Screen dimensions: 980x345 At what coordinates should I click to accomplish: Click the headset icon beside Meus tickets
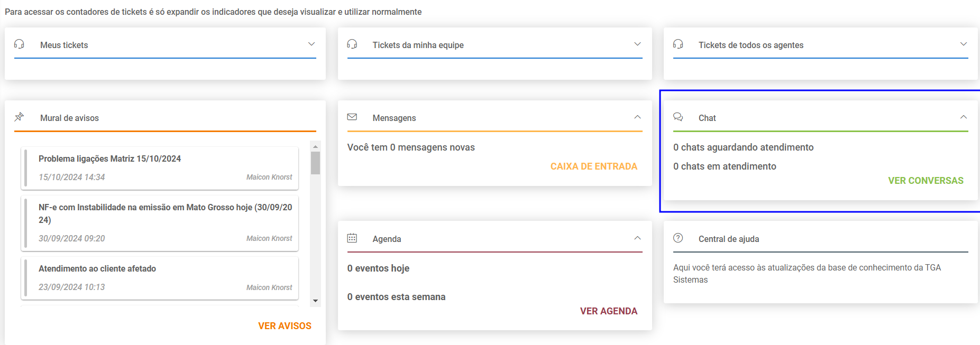point(20,44)
